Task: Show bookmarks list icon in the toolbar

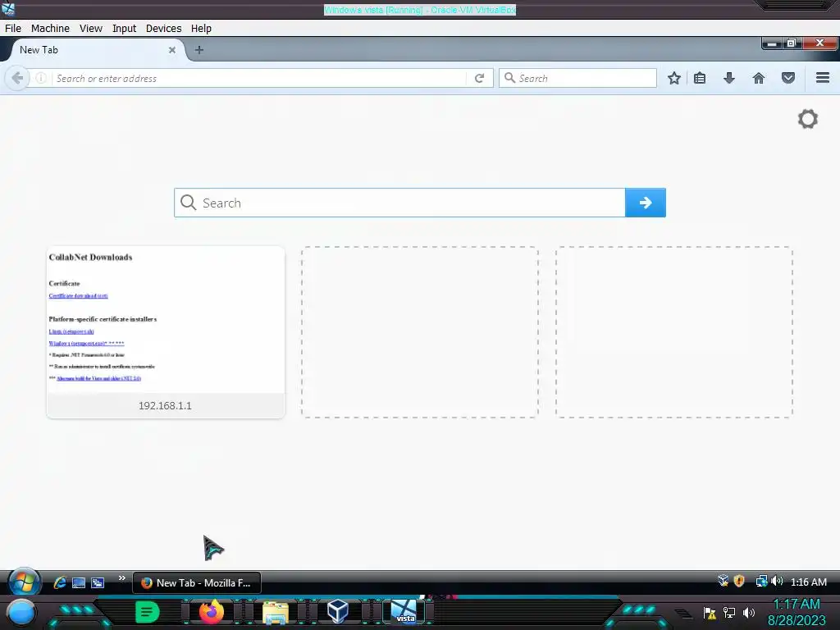Action: [700, 78]
